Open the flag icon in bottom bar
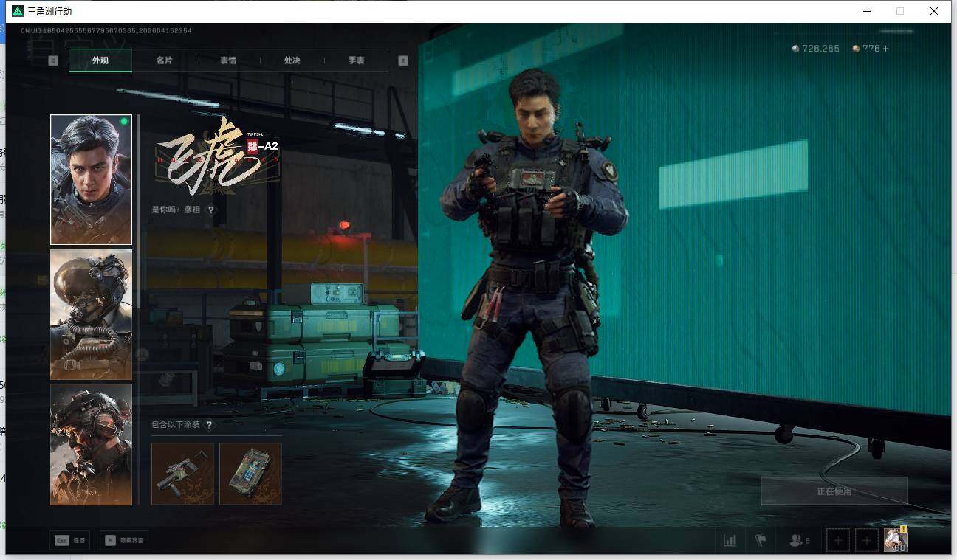 point(761,541)
